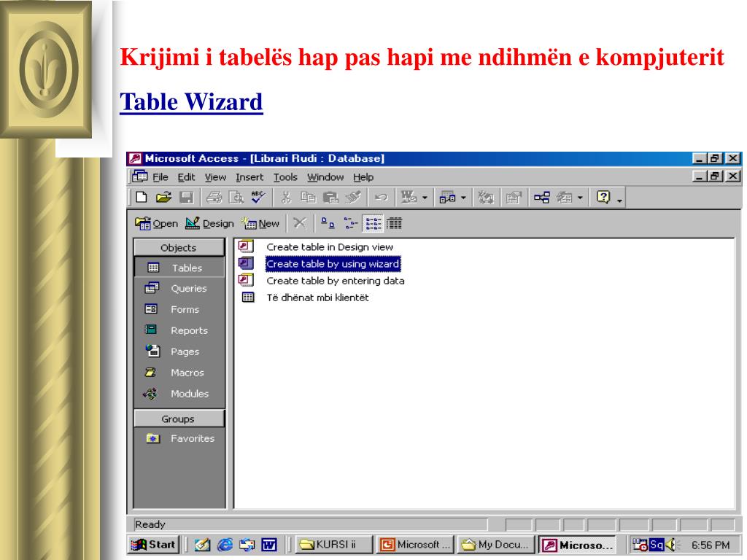Switch to KURSI ii taskbar window
Screen dimensions: 747x560
click(x=333, y=544)
